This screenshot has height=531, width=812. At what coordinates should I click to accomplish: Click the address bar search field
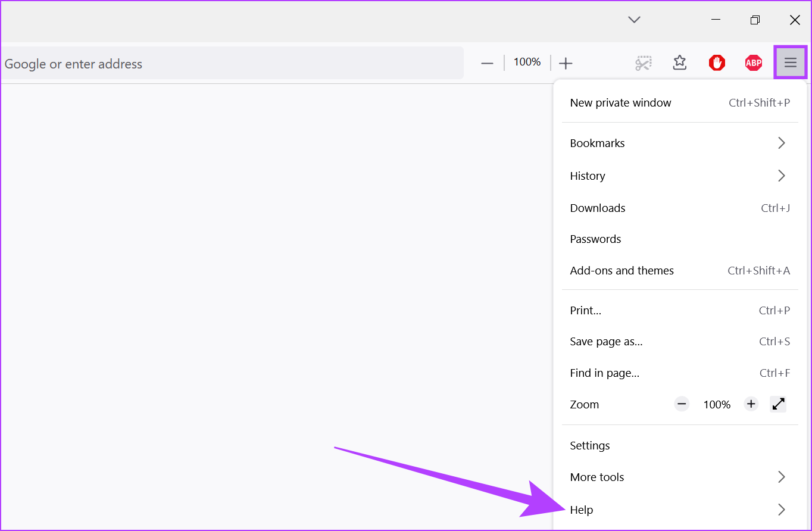tap(232, 63)
